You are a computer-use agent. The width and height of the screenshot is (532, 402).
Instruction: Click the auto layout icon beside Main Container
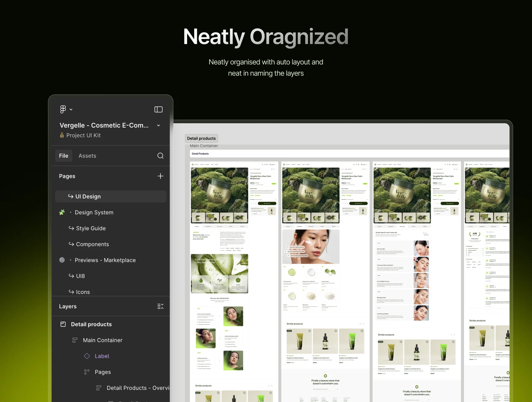75,340
